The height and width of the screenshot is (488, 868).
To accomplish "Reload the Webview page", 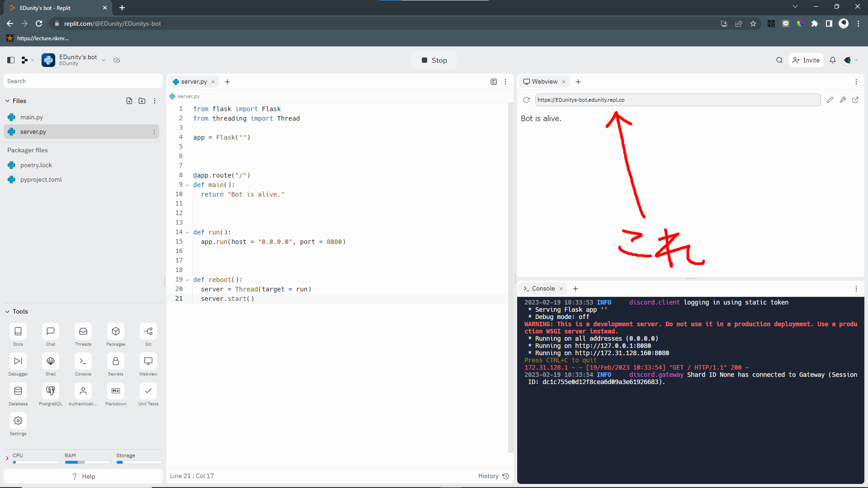I will [x=526, y=100].
